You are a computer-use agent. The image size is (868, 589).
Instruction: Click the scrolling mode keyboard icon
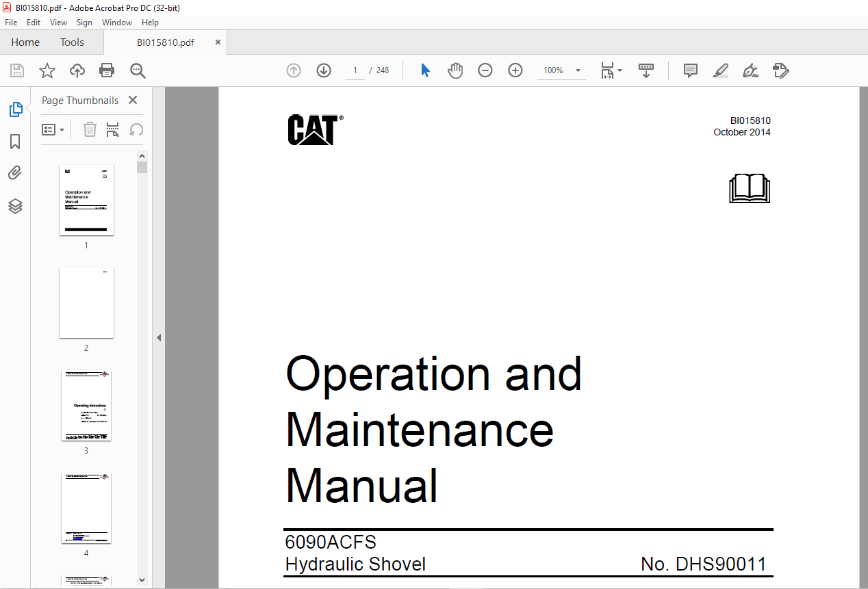[646, 70]
